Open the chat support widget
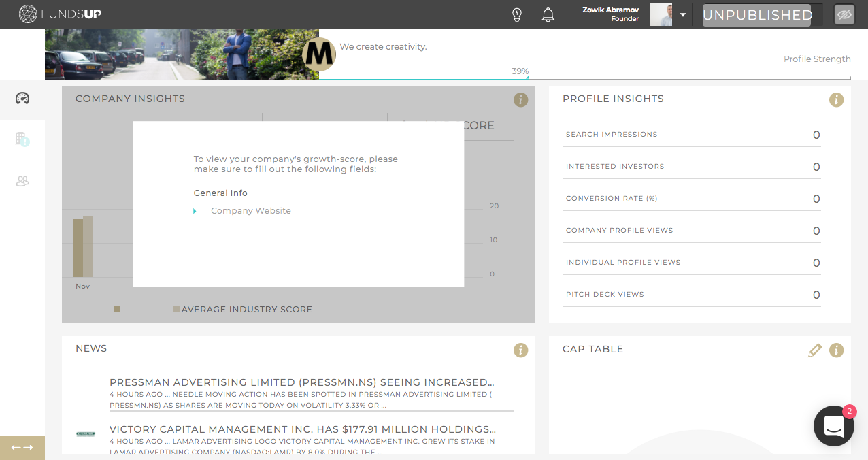Screen dimensions: 868x460 834,426
